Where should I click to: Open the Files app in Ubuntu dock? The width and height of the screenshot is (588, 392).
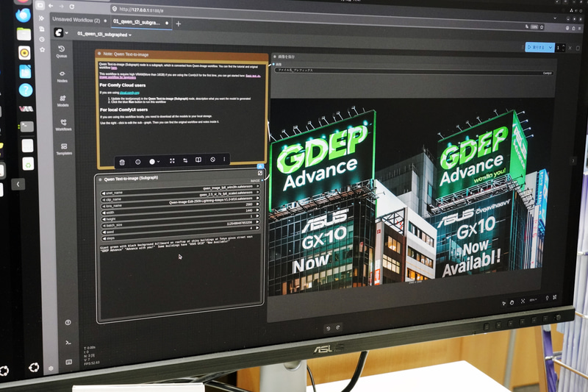(24, 35)
